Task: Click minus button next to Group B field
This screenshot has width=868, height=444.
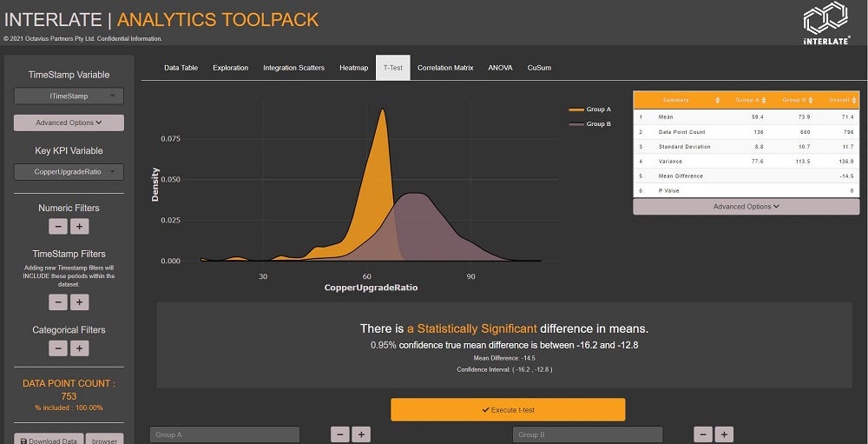Action: tap(703, 434)
